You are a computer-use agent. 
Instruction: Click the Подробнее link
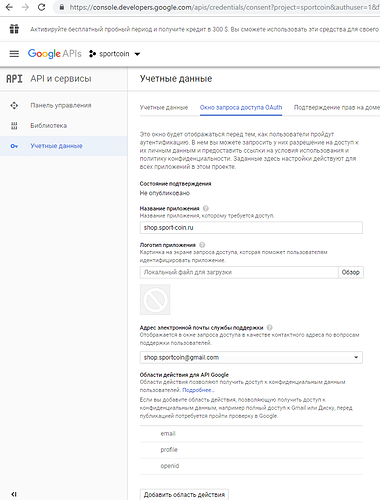pos(198,390)
